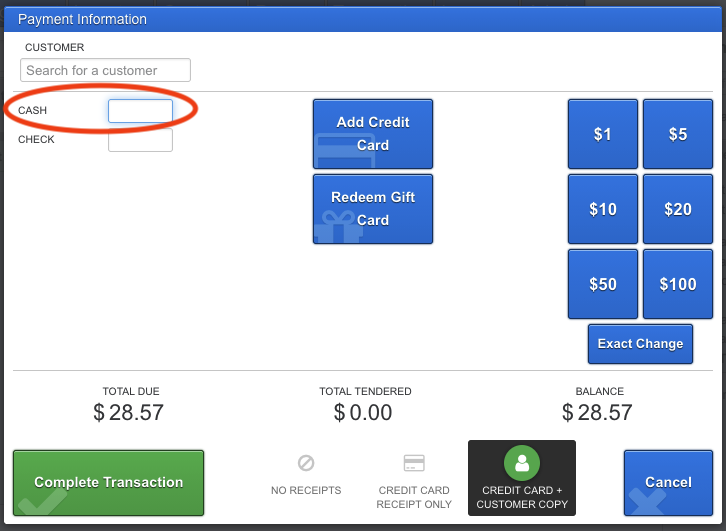Click the green Complete Transaction button
726x531 pixels.
pos(108,482)
